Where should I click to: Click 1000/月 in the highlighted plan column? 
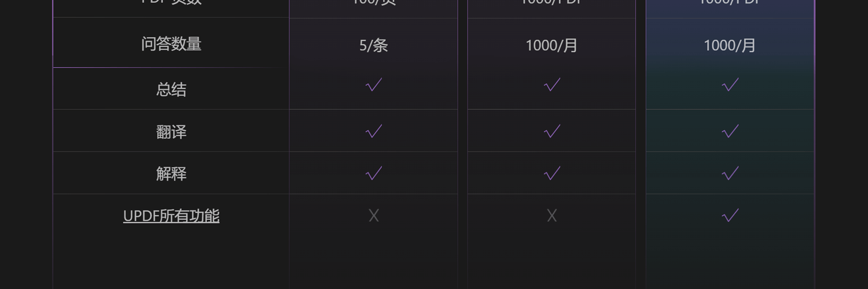click(x=730, y=46)
